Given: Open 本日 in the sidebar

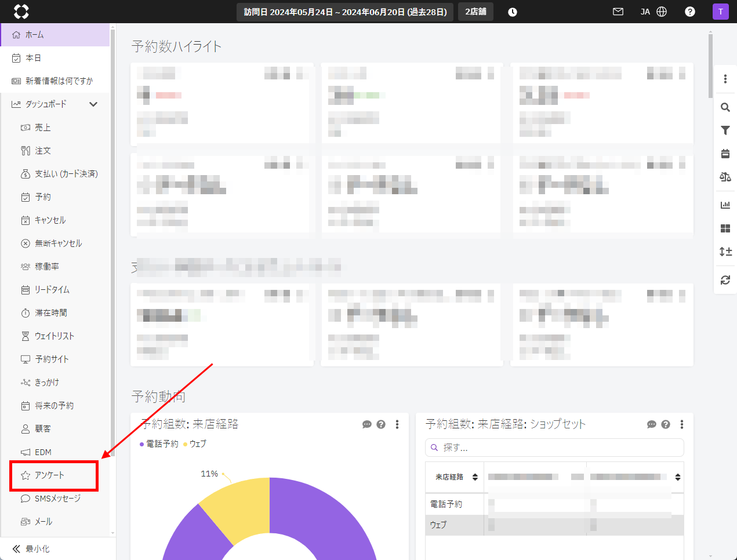Looking at the screenshot, I should point(55,58).
